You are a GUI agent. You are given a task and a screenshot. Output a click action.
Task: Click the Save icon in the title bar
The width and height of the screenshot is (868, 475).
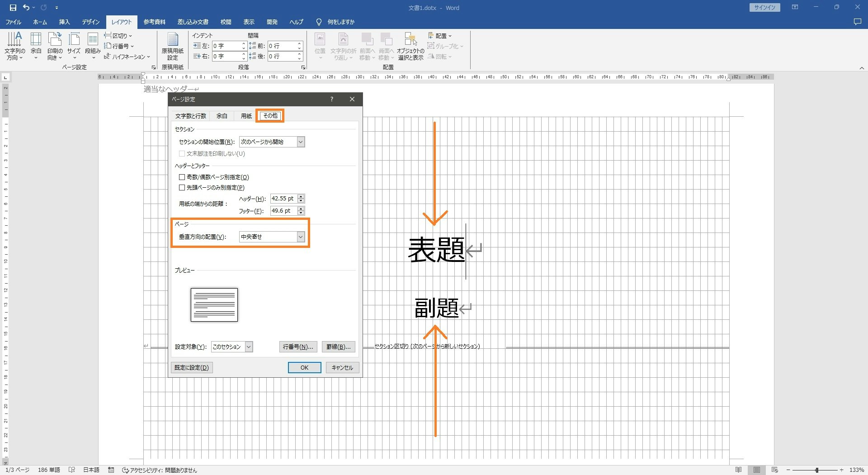[x=13, y=8]
